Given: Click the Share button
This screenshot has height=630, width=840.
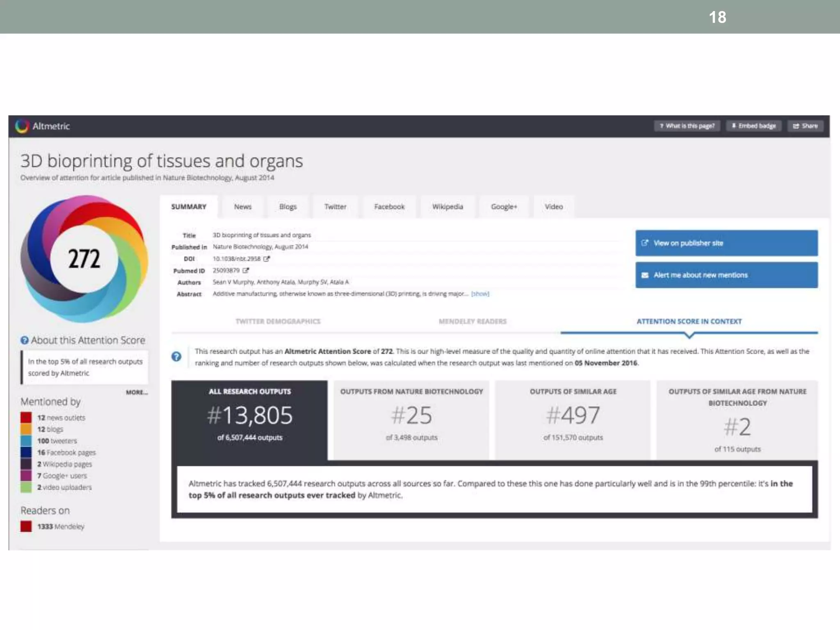Looking at the screenshot, I should pyautogui.click(x=805, y=126).
